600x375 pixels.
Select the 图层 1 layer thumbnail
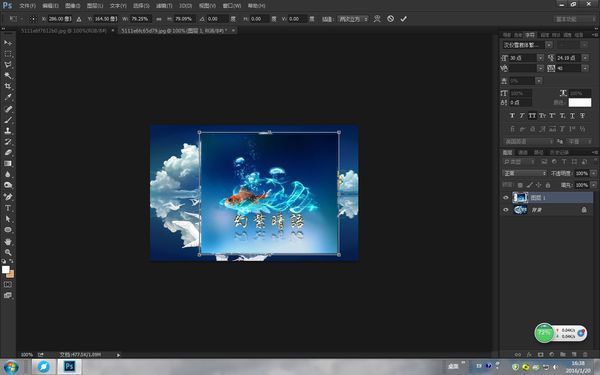(x=520, y=197)
